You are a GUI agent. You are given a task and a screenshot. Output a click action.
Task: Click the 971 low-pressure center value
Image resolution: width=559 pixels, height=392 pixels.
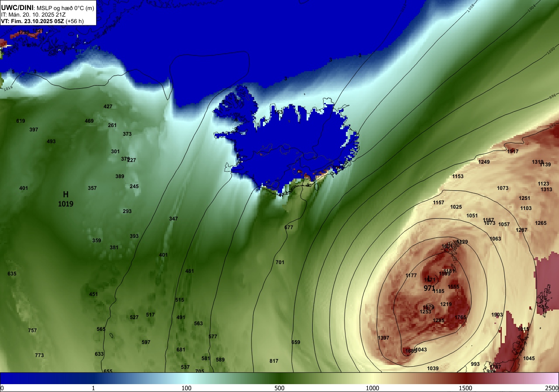pyautogui.click(x=429, y=289)
